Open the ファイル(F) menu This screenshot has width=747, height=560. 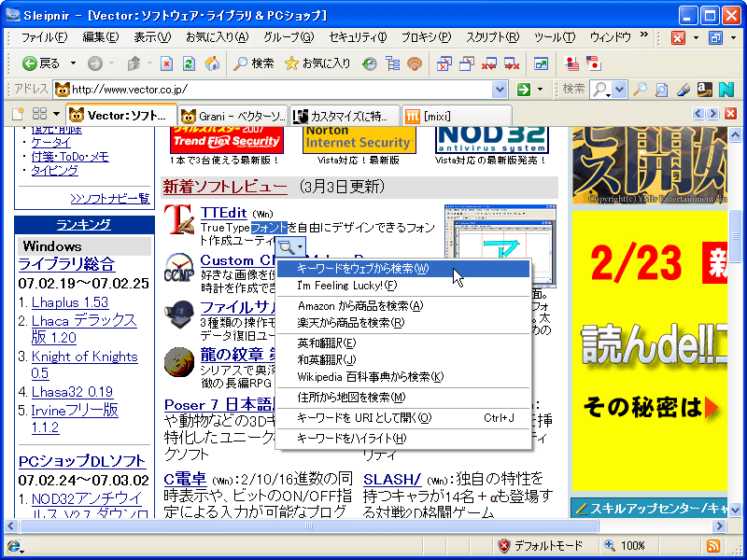pos(44,37)
